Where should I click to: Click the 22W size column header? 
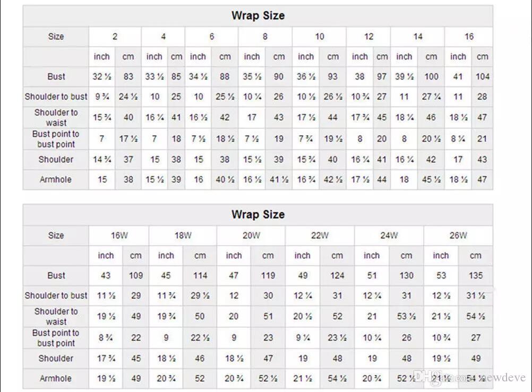[x=320, y=236]
